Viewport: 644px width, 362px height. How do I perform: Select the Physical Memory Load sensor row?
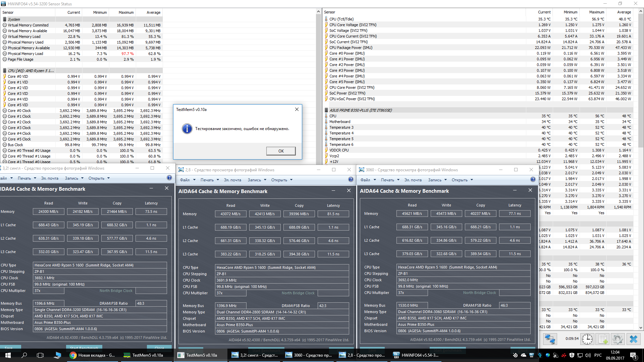tap(25, 54)
